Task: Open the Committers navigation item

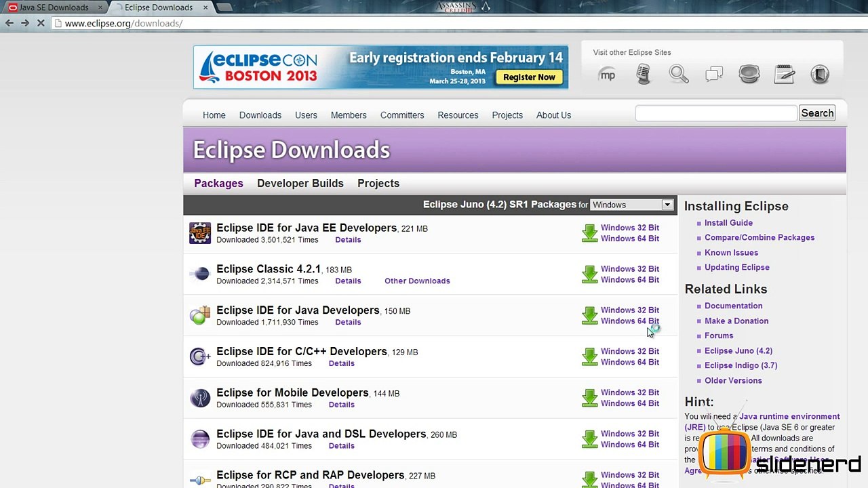Action: (402, 115)
